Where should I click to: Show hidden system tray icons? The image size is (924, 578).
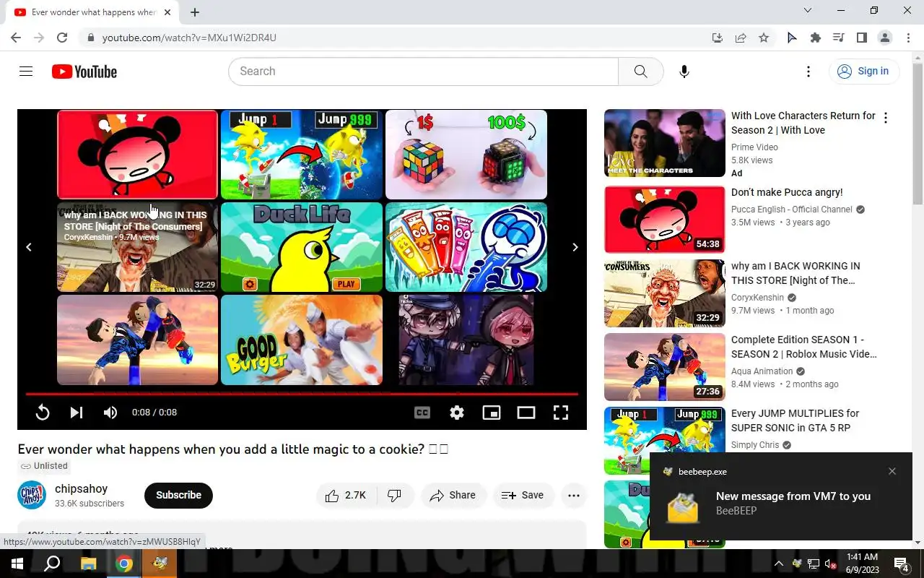[778, 564]
